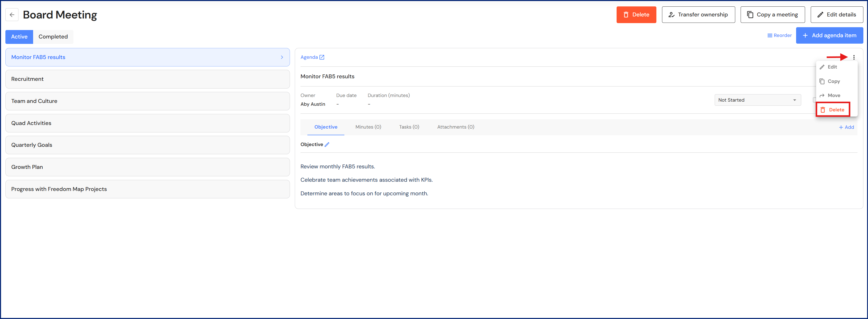
Task: Click the Add agenda item button
Action: (829, 35)
